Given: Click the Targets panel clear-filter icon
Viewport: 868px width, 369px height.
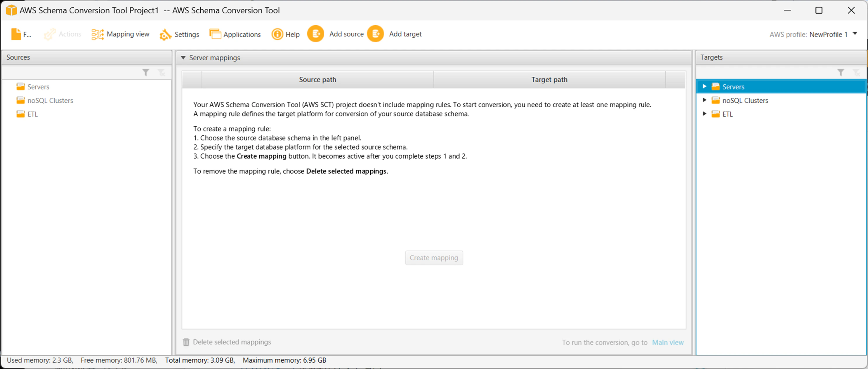Looking at the screenshot, I should (856, 72).
